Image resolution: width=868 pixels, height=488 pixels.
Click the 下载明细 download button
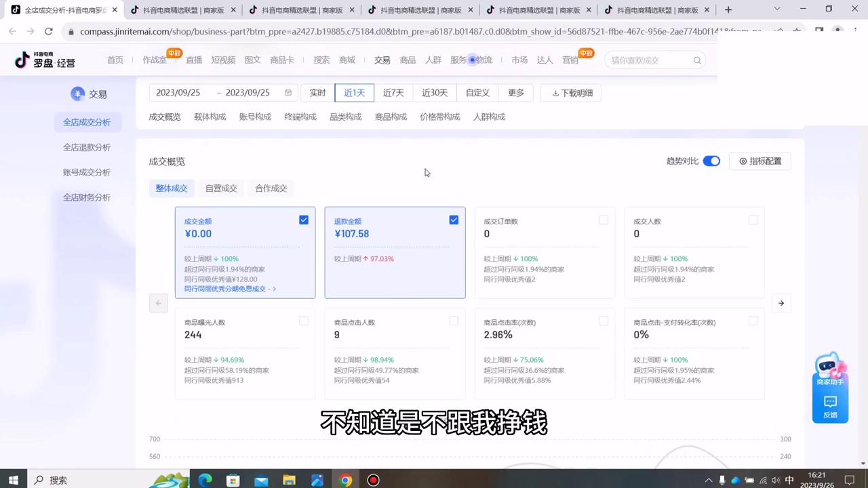pos(571,93)
